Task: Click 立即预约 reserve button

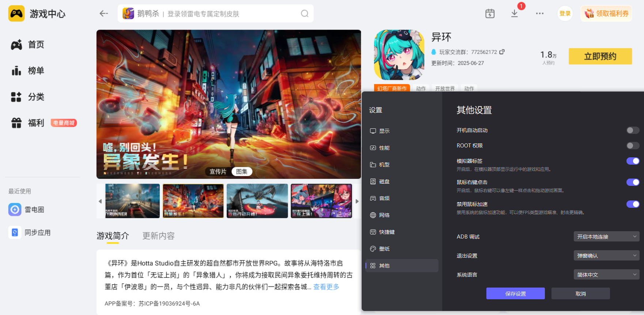Action: [600, 56]
